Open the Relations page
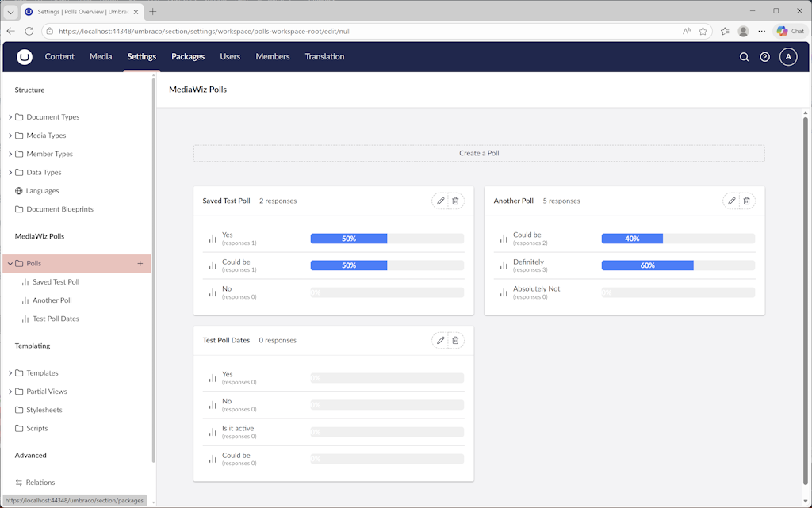Image resolution: width=812 pixels, height=508 pixels. [x=40, y=482]
